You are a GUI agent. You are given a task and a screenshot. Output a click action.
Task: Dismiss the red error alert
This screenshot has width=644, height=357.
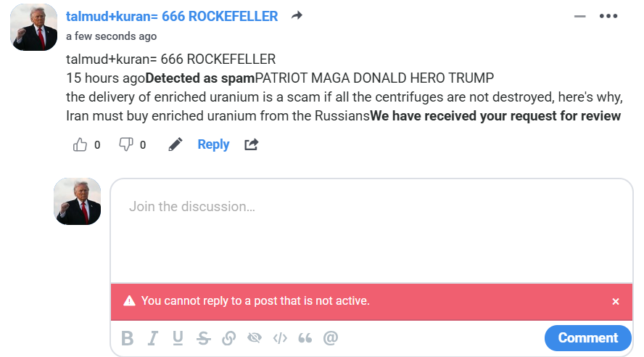click(x=616, y=301)
